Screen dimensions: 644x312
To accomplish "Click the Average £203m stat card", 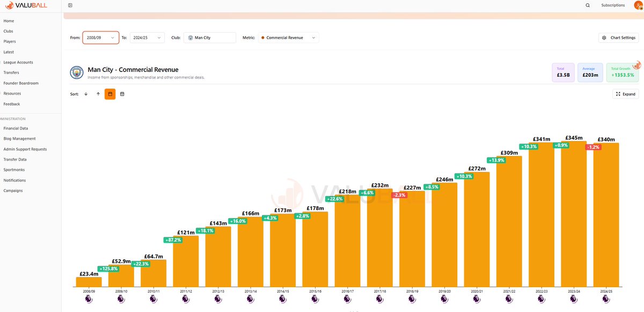I will point(590,72).
